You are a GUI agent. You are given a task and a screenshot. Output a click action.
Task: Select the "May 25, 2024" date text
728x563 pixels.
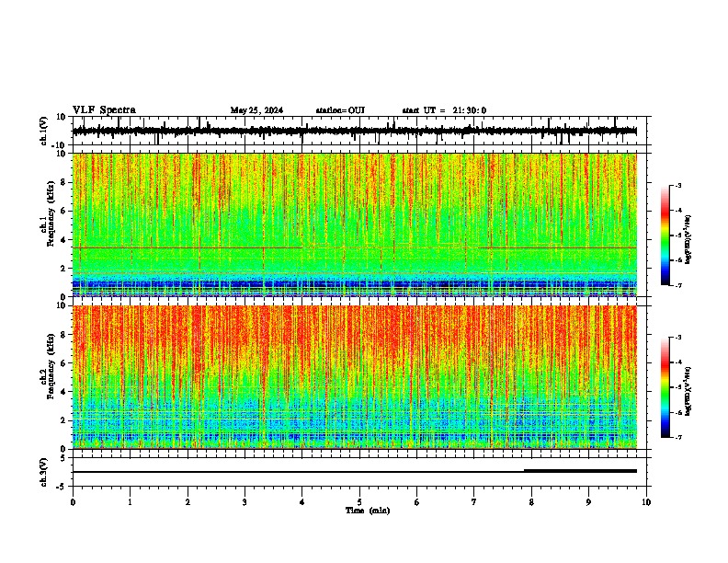click(x=256, y=110)
